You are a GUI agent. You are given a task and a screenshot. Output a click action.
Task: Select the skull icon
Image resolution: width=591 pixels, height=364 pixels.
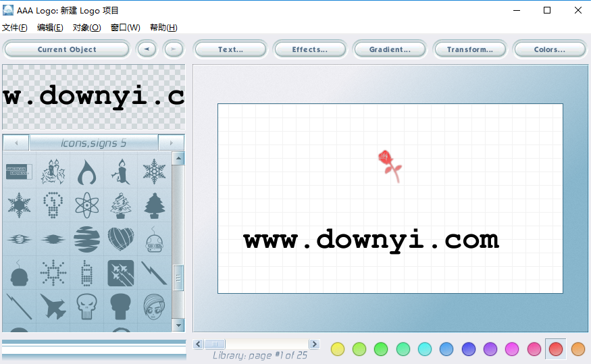(86, 306)
